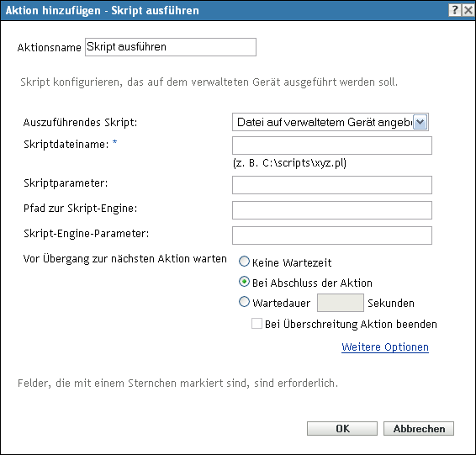
Task: Select the Keine Wartezeit radio button
Action: point(244,262)
